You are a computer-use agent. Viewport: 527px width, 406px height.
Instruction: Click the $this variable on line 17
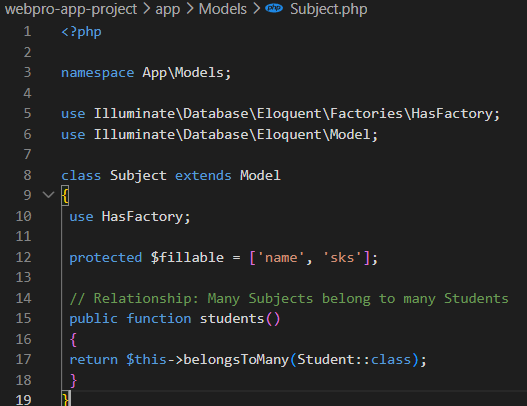pos(146,360)
